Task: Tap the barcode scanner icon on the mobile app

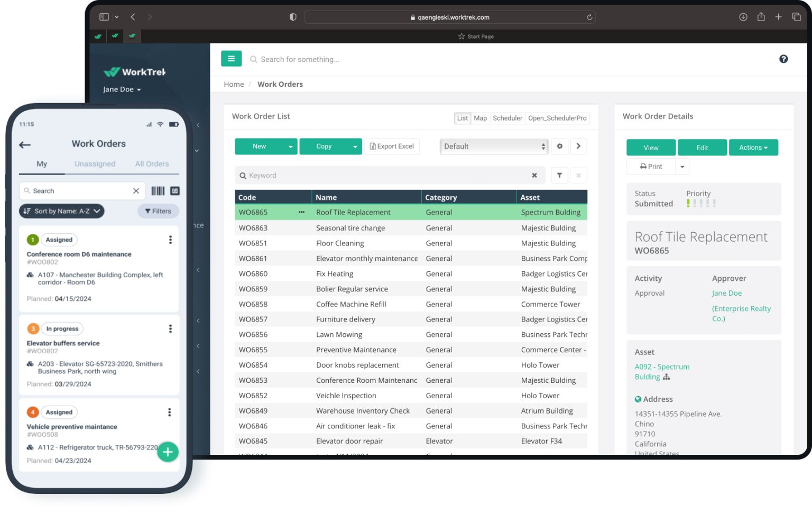Action: click(x=159, y=190)
